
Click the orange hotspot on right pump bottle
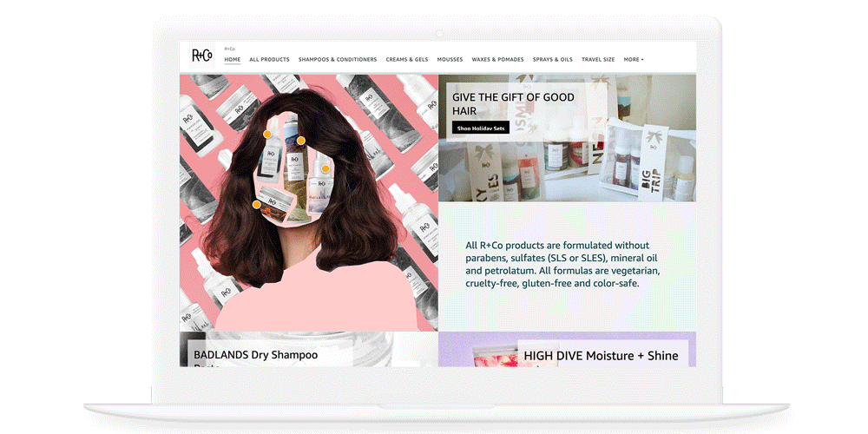point(325,168)
